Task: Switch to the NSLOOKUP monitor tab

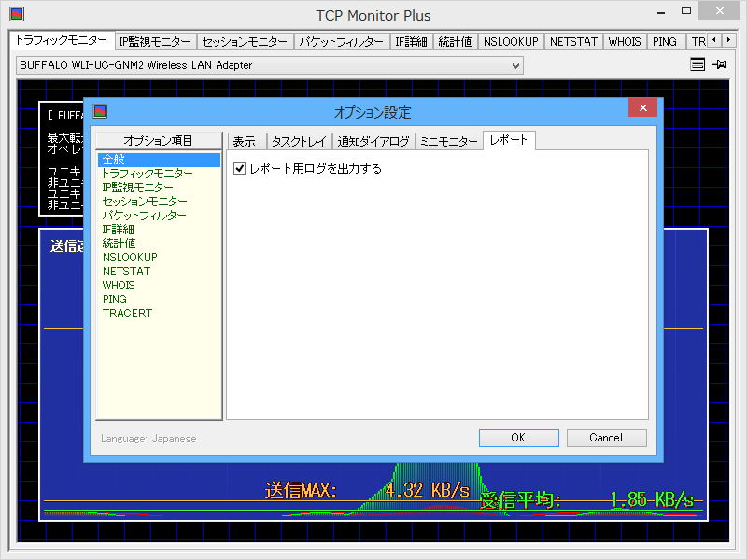Action: tap(511, 41)
